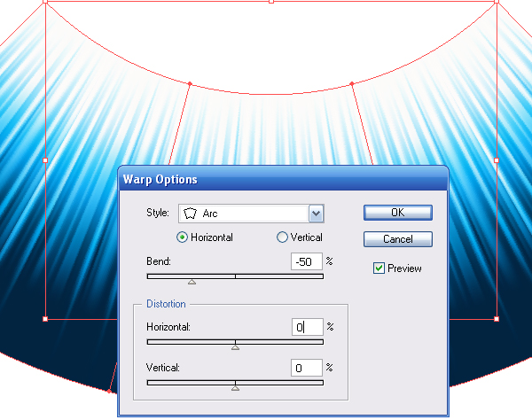Click the Bend label text

159,261
